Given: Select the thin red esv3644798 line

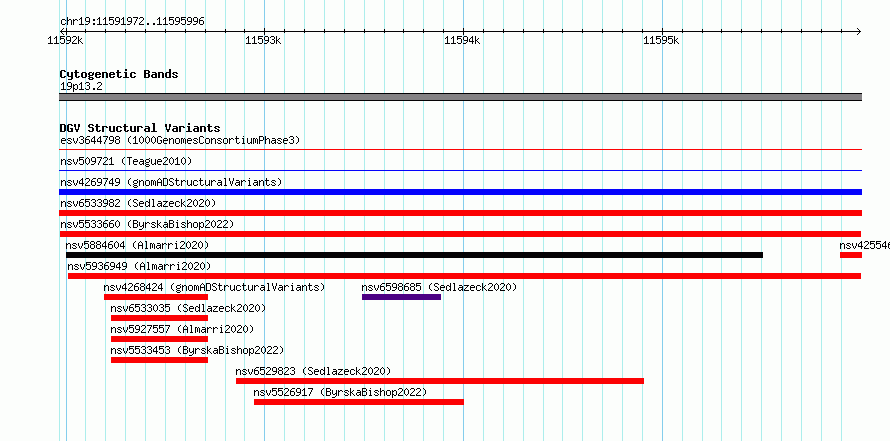Looking at the screenshot, I should (460, 150).
